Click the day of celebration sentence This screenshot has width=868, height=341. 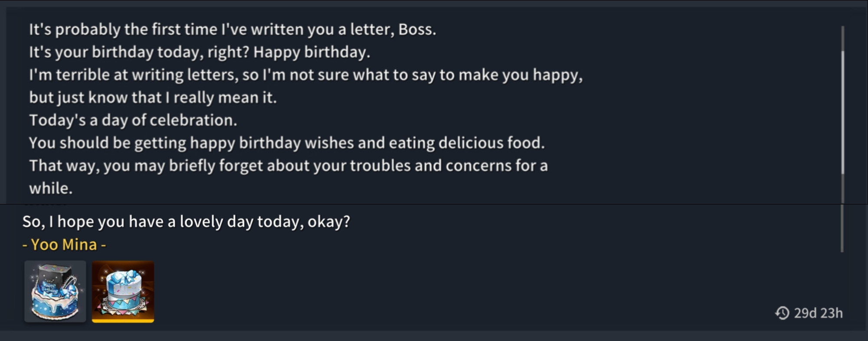133,120
